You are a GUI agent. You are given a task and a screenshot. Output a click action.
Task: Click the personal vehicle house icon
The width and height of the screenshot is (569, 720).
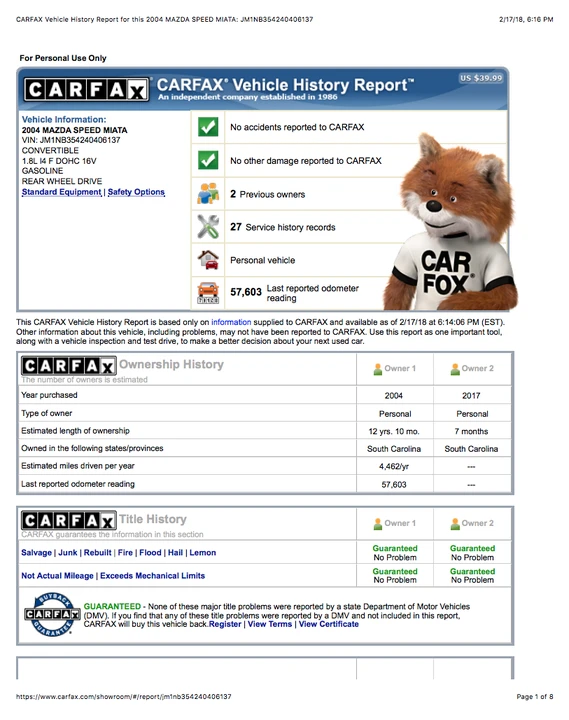point(208,259)
